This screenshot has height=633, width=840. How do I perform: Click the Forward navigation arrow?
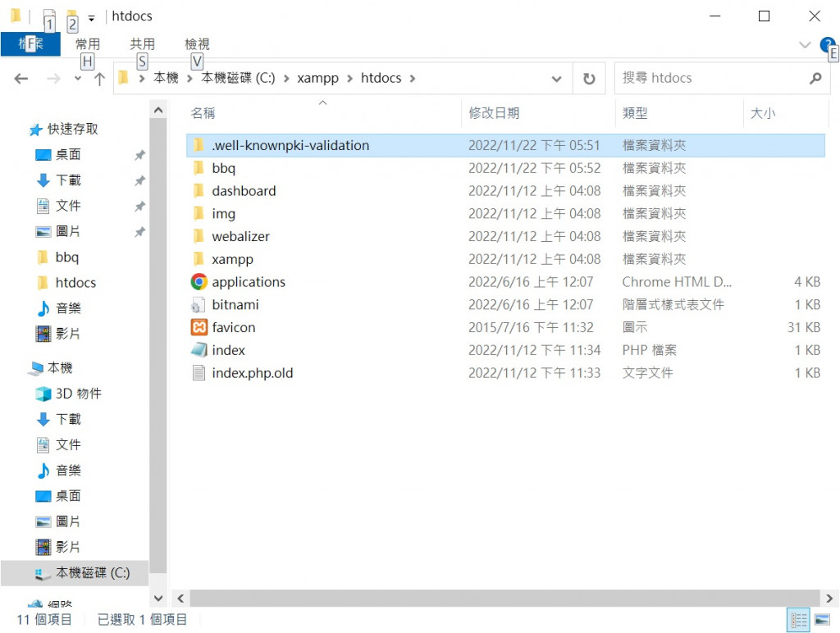tap(53, 79)
